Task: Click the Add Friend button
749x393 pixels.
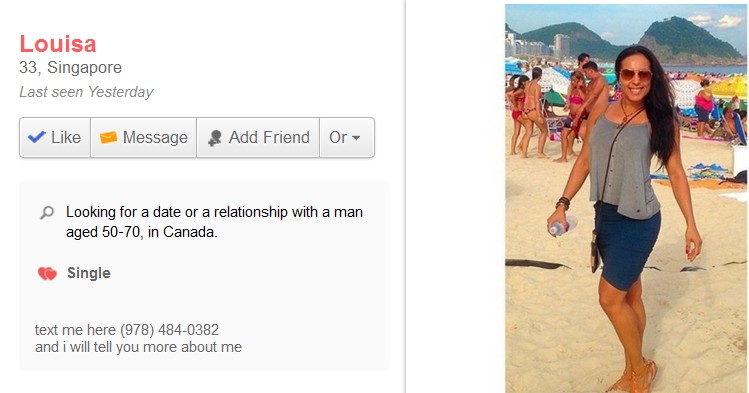Action: [258, 138]
